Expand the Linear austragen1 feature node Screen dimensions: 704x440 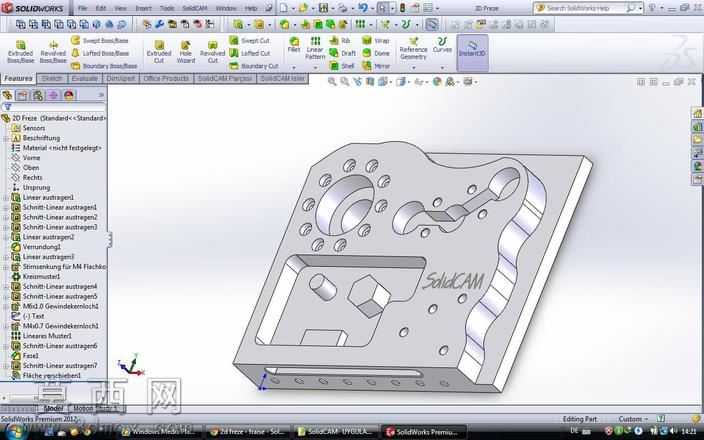[6, 198]
